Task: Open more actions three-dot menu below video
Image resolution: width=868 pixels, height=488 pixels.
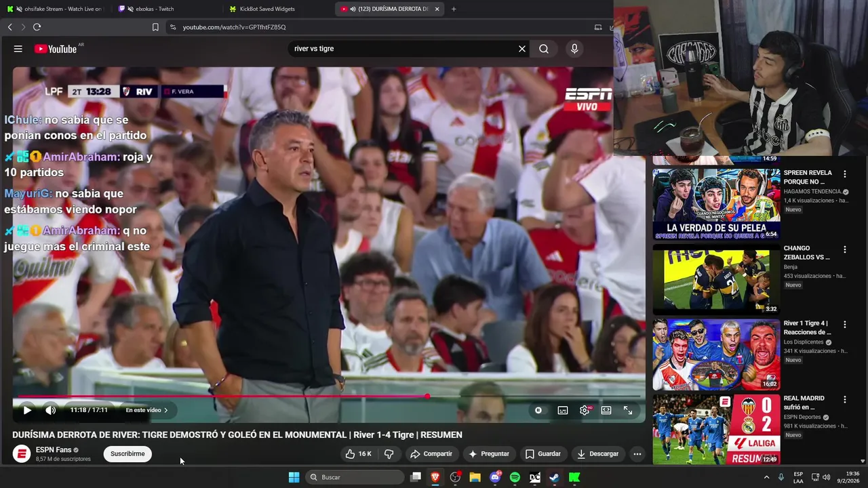Action: [637, 454]
